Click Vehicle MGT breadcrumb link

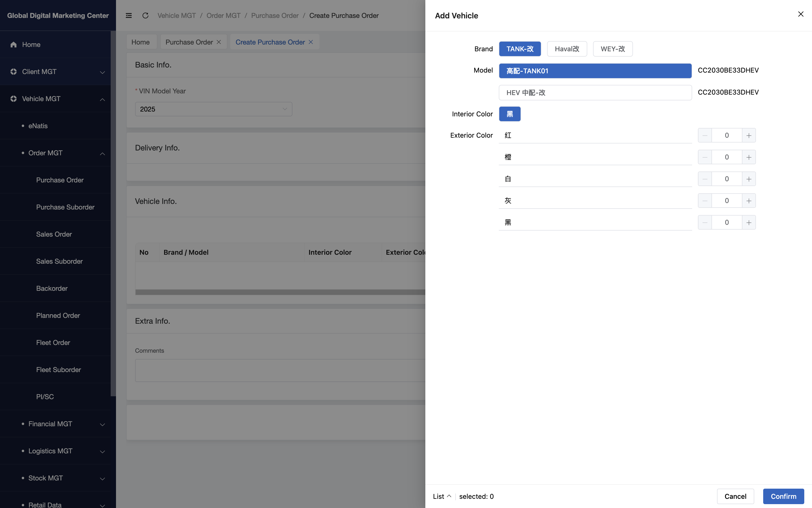[176, 15]
